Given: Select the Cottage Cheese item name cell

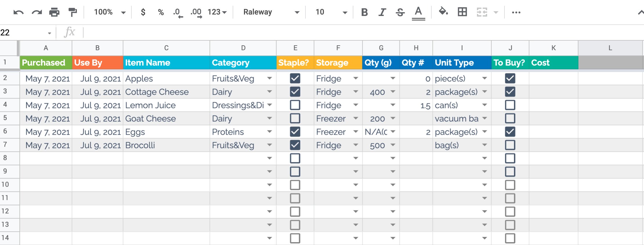Looking at the screenshot, I should click(166, 92).
